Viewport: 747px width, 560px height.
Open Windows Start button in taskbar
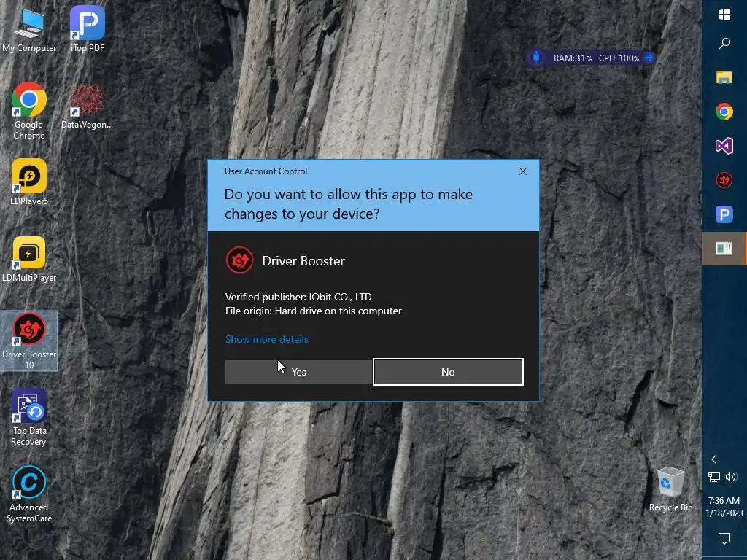(x=724, y=15)
